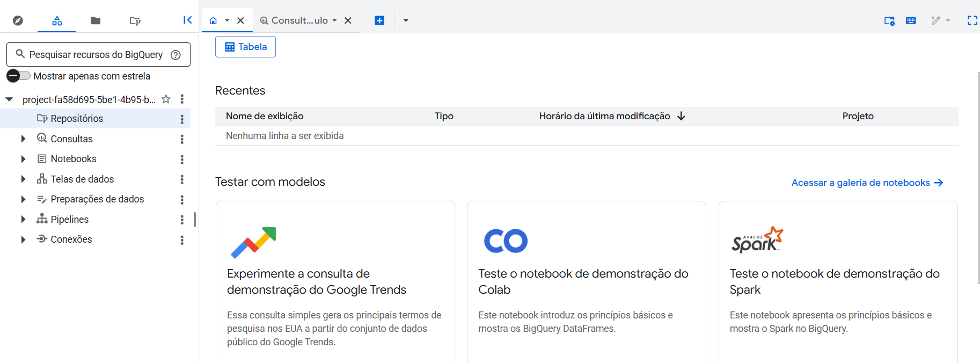
Task: Expand the Pipelines tree node
Action: 23,220
